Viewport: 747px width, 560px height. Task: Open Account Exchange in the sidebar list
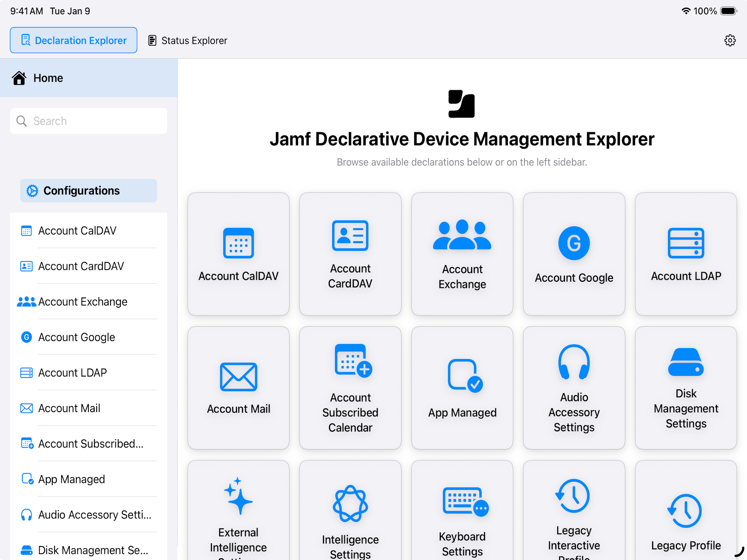[89, 302]
